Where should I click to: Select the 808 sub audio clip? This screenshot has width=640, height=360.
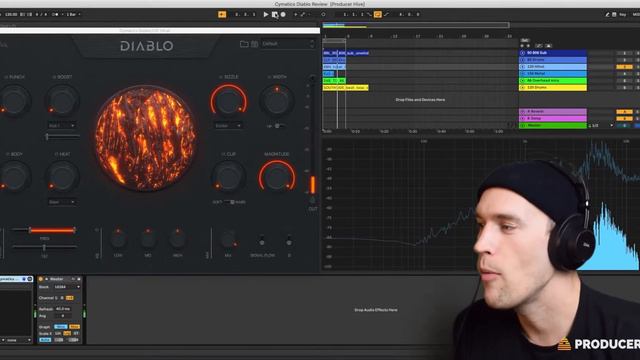(346, 53)
